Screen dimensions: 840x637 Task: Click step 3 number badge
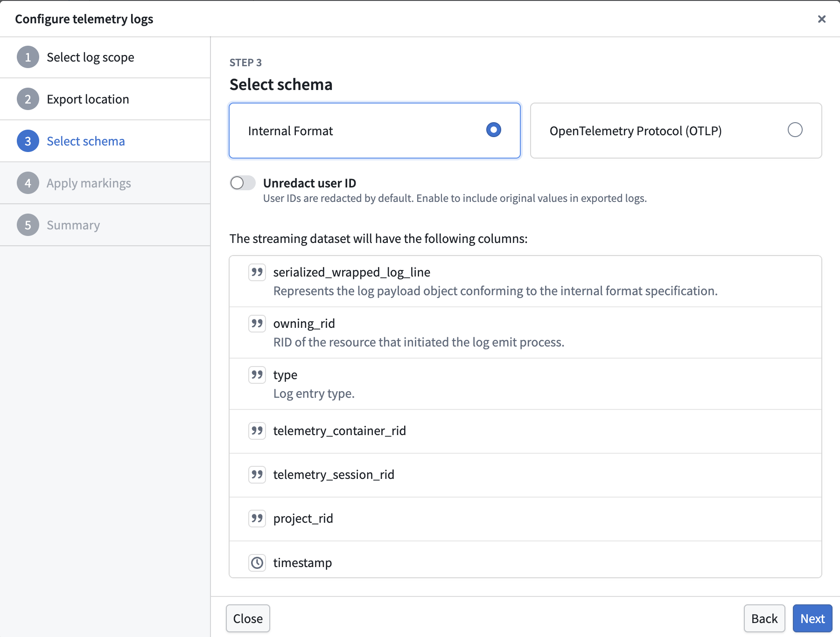[x=28, y=141]
